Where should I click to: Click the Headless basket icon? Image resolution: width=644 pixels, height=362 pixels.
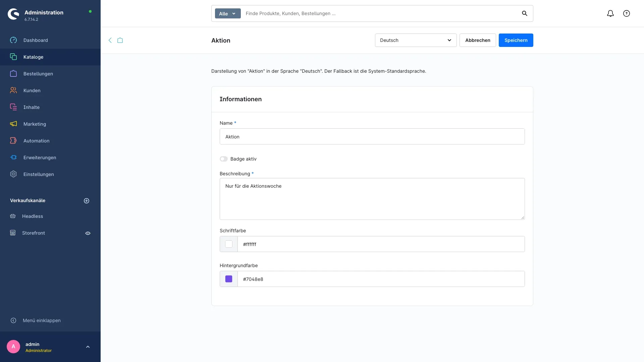click(13, 216)
